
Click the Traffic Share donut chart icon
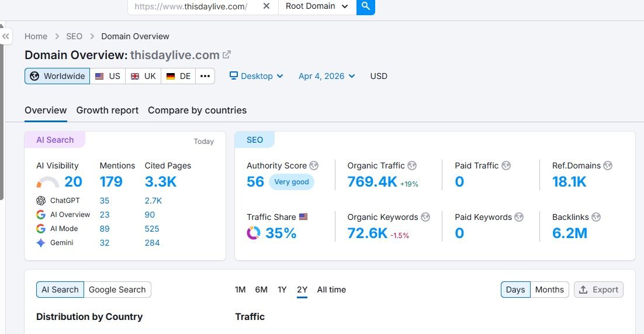click(254, 233)
